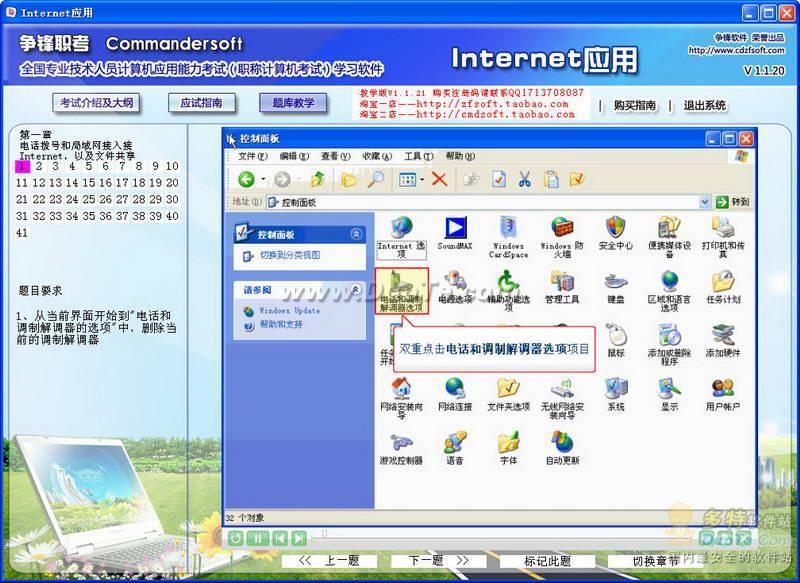Viewport: 800px width, 583px height.
Task: Click the green Back arrow toolbar button
Action: [246, 179]
